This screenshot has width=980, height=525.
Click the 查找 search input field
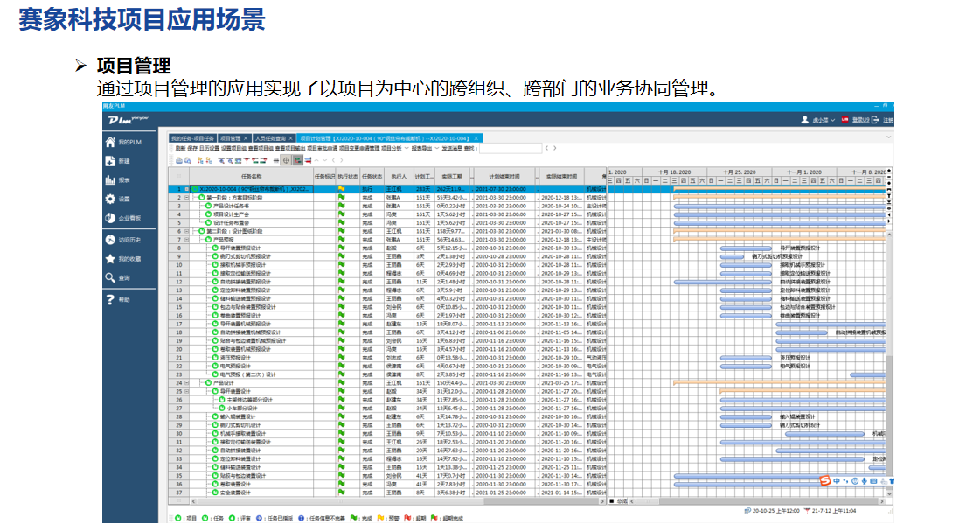[511, 149]
